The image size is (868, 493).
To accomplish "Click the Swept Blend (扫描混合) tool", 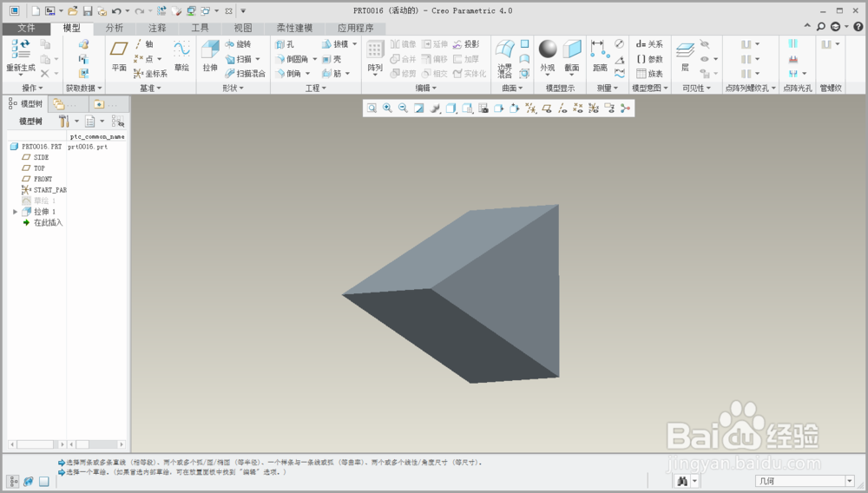I will (x=246, y=73).
